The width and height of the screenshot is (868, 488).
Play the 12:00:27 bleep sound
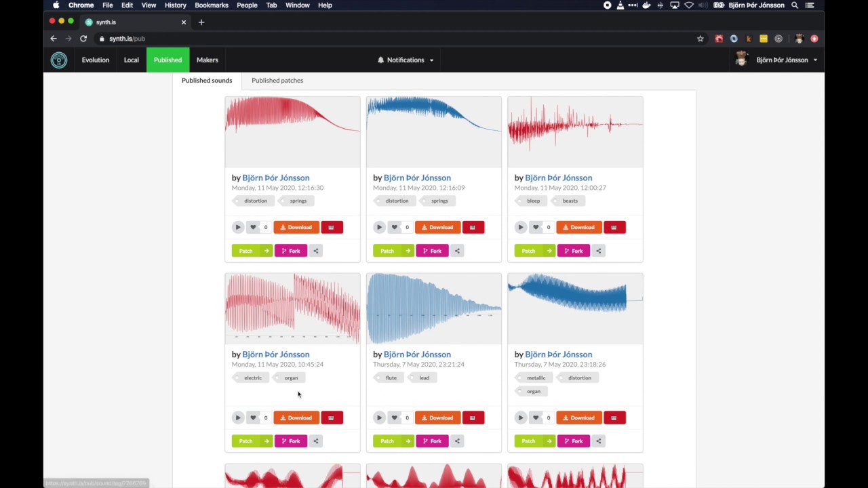point(521,227)
